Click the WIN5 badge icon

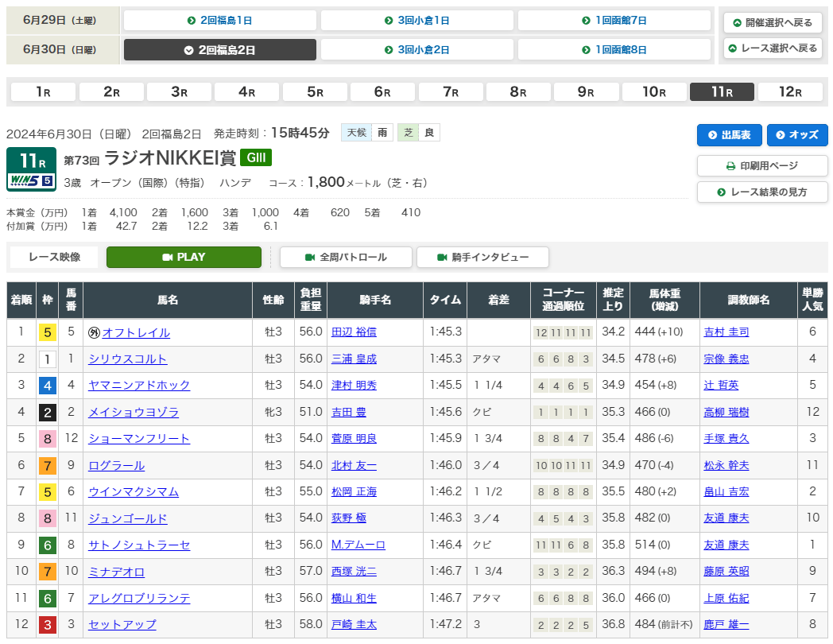[x=31, y=180]
